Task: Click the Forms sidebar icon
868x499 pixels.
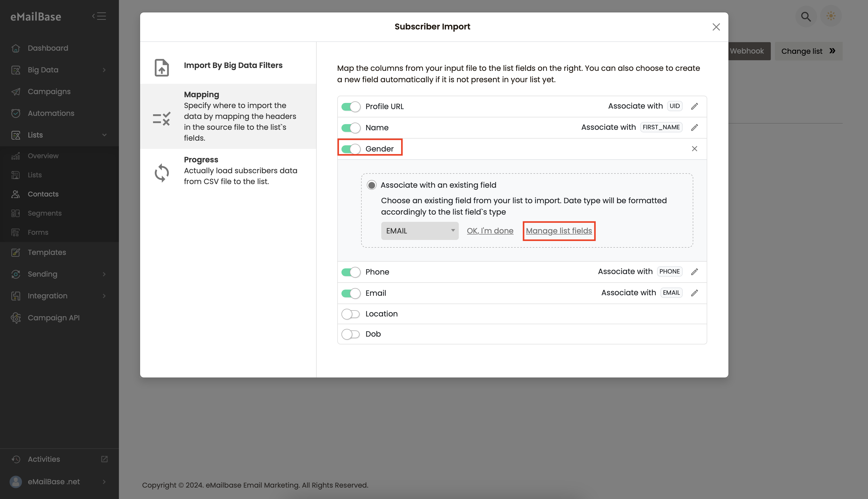Action: tap(16, 233)
